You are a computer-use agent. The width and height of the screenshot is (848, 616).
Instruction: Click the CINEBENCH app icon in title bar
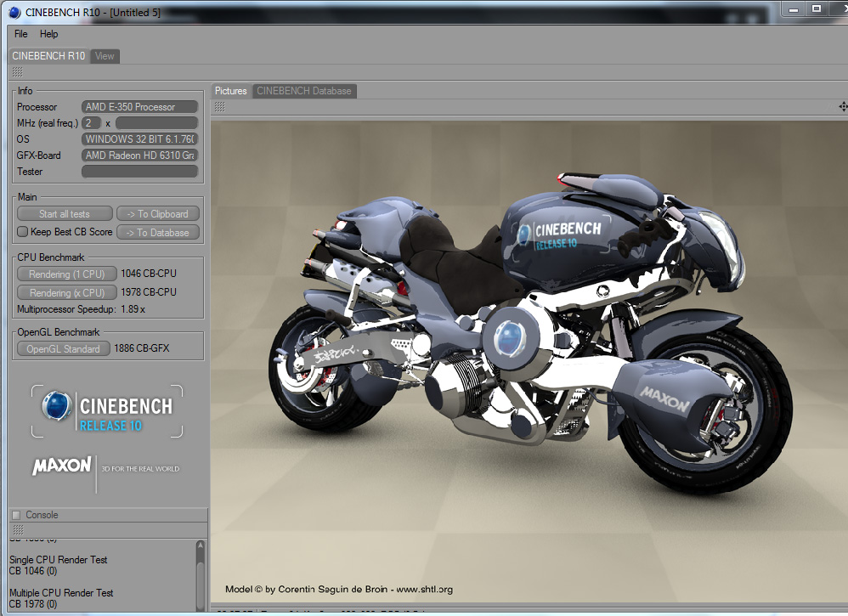click(x=14, y=12)
